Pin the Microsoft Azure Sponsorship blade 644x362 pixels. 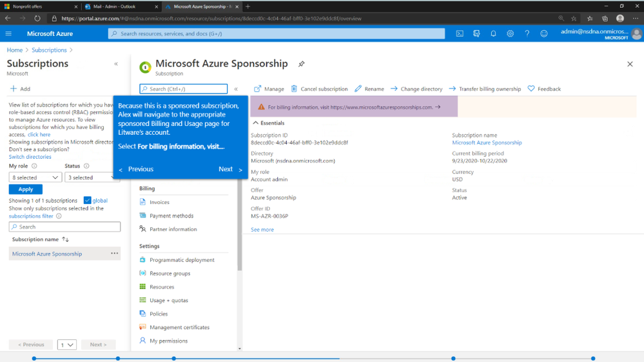coord(302,64)
